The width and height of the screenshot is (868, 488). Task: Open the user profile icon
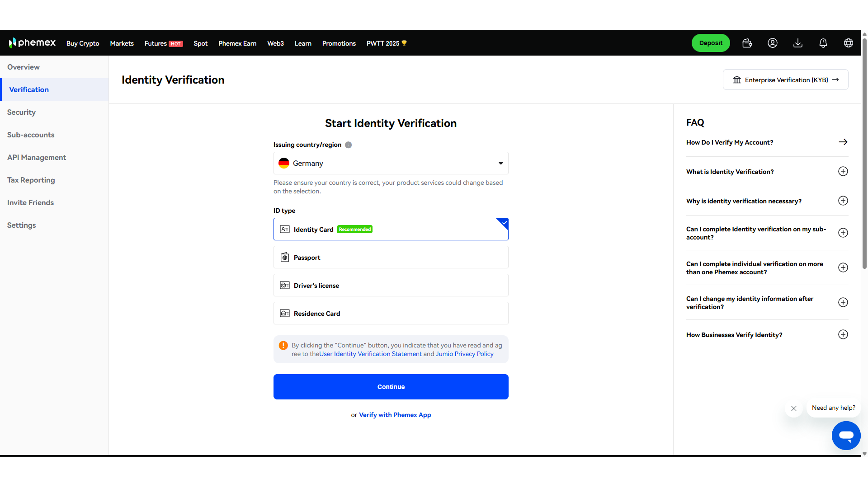[773, 43]
